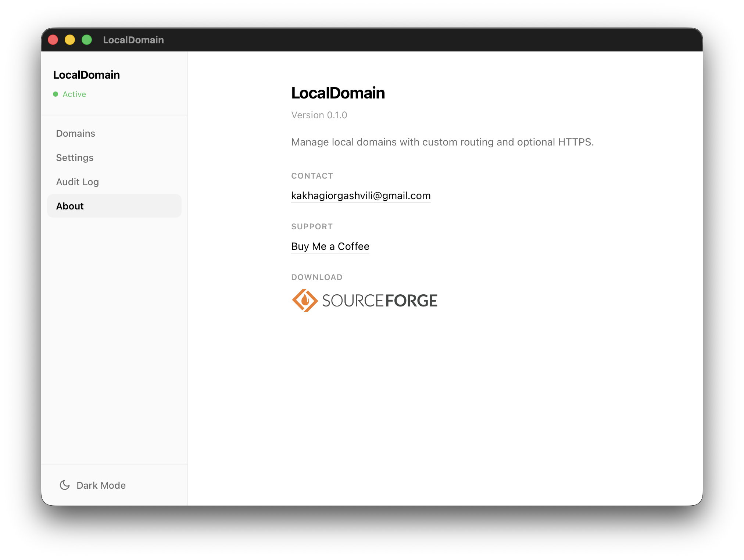Open the Domains section
Viewport: 744px width, 560px height.
click(x=75, y=133)
